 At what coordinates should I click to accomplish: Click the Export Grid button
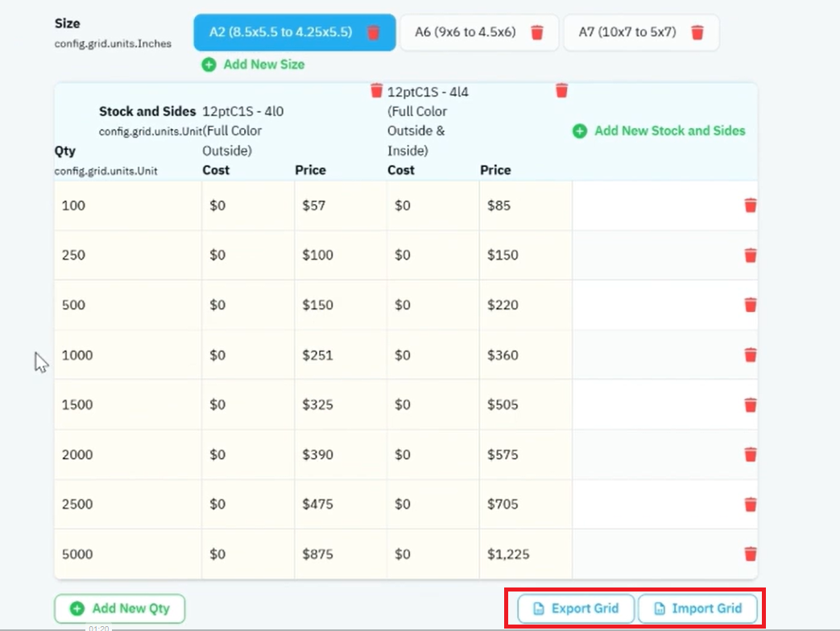pos(576,608)
